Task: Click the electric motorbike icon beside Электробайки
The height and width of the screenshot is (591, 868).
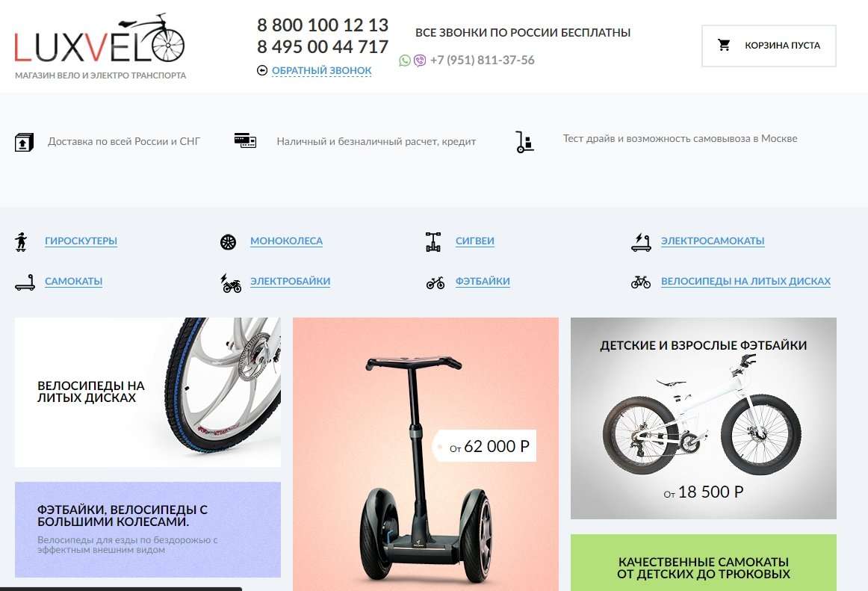Action: click(231, 282)
